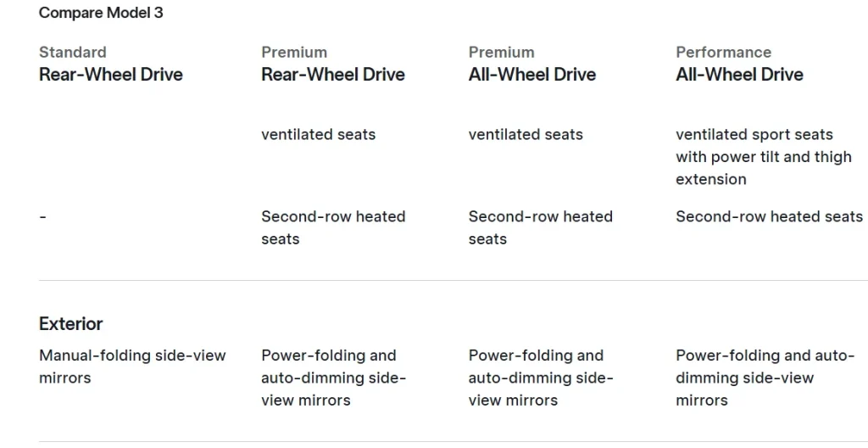
Task: Click Second-row heated seats under Premium All-Wheel Drive
Action: click(x=540, y=227)
